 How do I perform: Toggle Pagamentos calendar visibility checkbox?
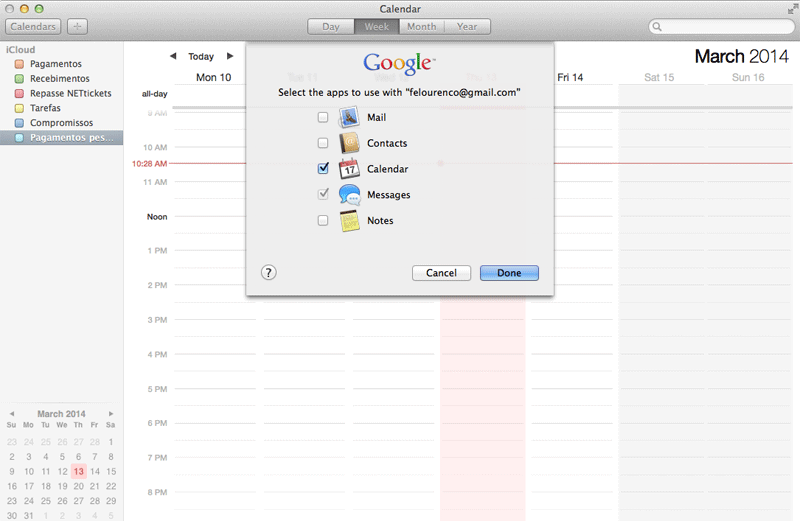[19, 64]
